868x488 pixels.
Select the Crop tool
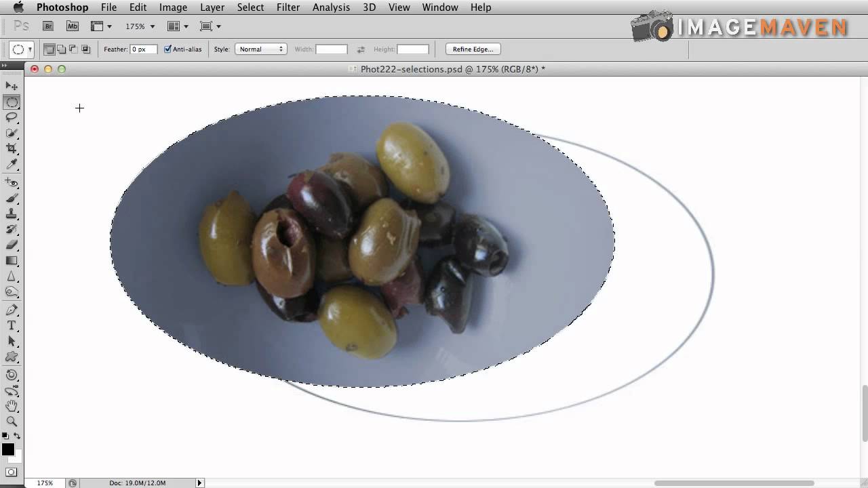[x=12, y=149]
